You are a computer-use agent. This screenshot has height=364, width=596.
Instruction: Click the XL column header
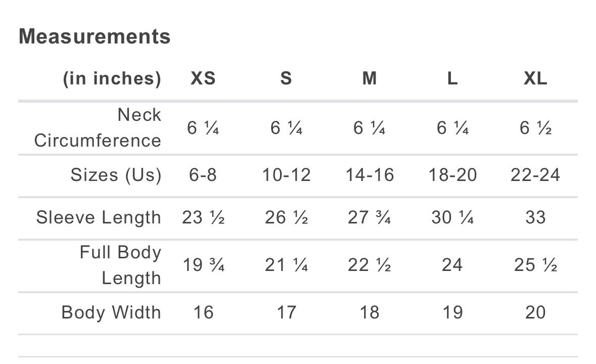point(535,78)
